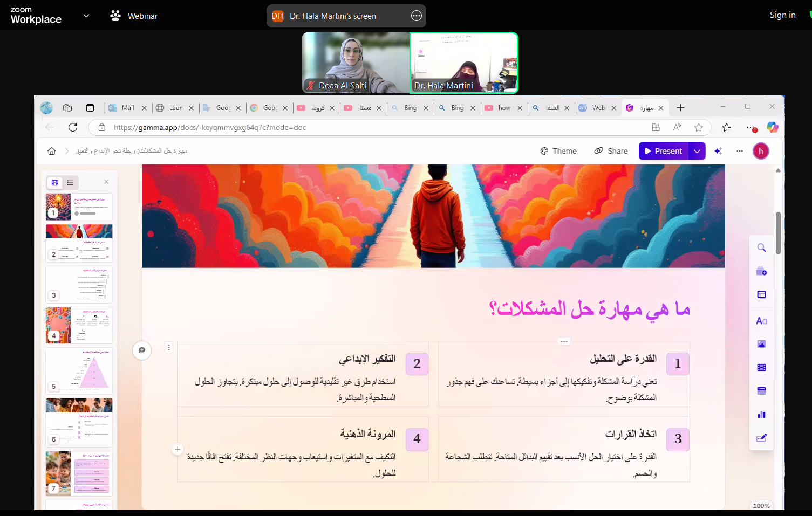
Task: Switch sidebar to filmstrip thumbnail view
Action: point(55,183)
